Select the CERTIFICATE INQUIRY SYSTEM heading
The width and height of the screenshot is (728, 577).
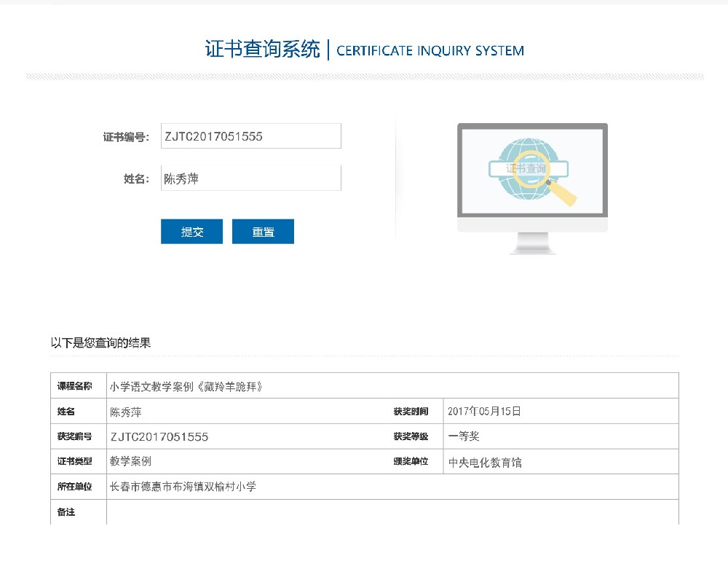point(430,51)
